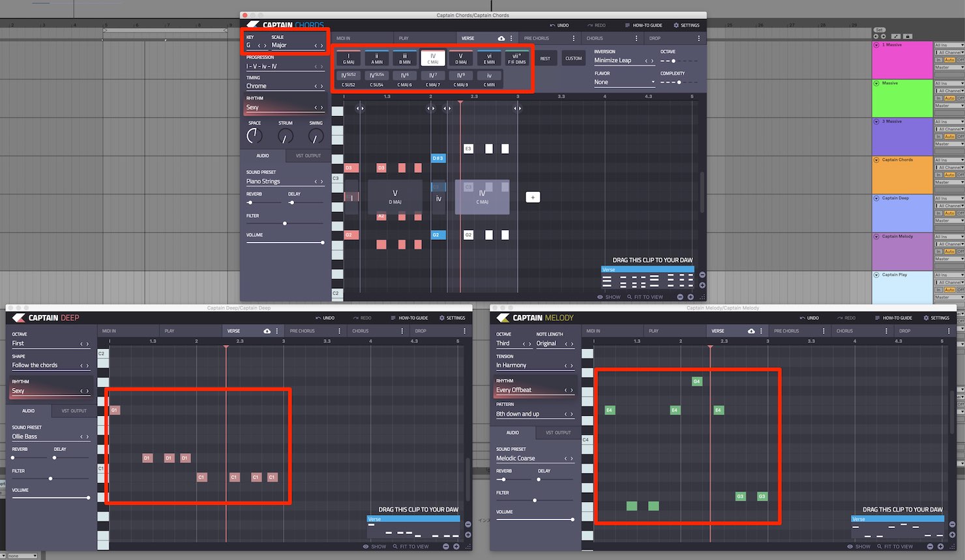Select the V D MAJ chord button
This screenshot has height=560, width=965.
tap(461, 59)
